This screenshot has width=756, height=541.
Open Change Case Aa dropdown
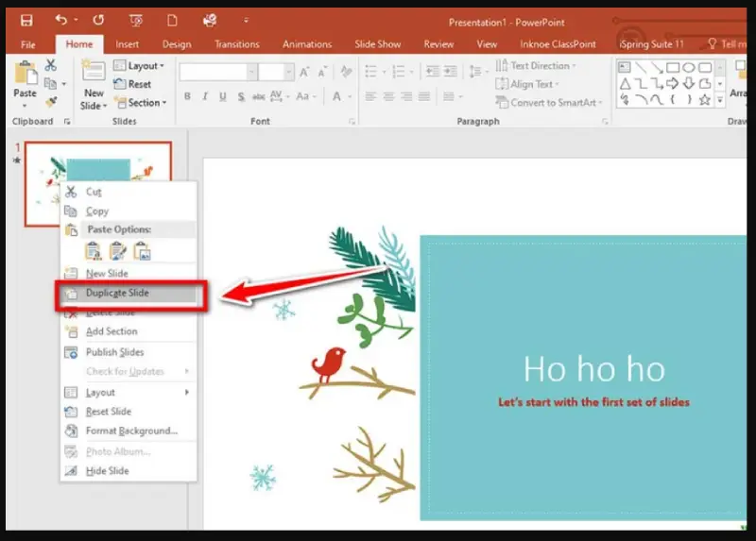(306, 96)
